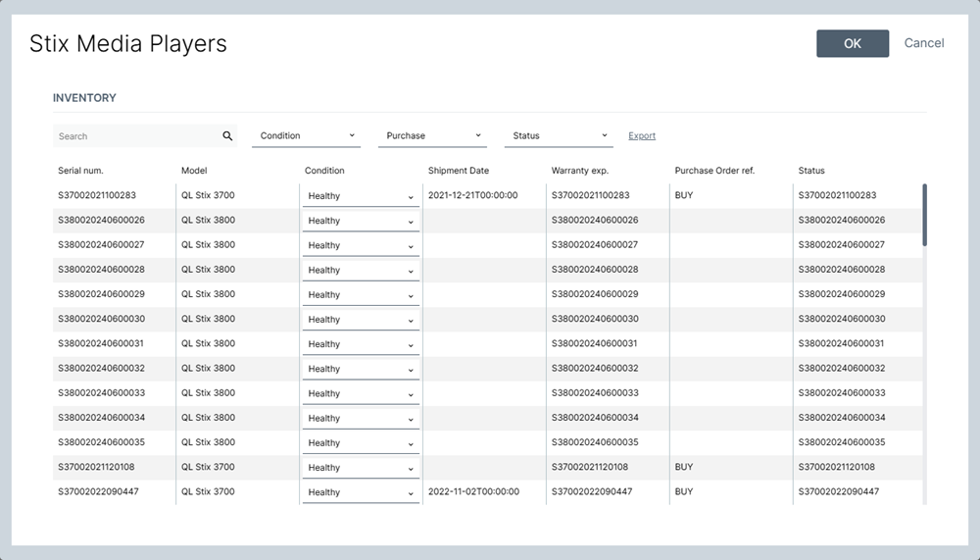Open Condition dropdown for S380020240600029
Image resolution: width=980 pixels, height=560 pixels.
pyautogui.click(x=361, y=294)
